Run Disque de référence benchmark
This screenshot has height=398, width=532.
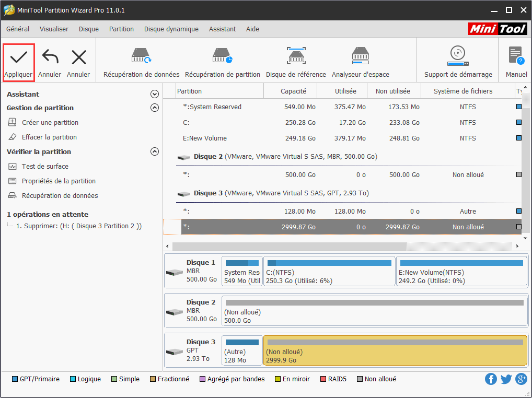click(296, 56)
